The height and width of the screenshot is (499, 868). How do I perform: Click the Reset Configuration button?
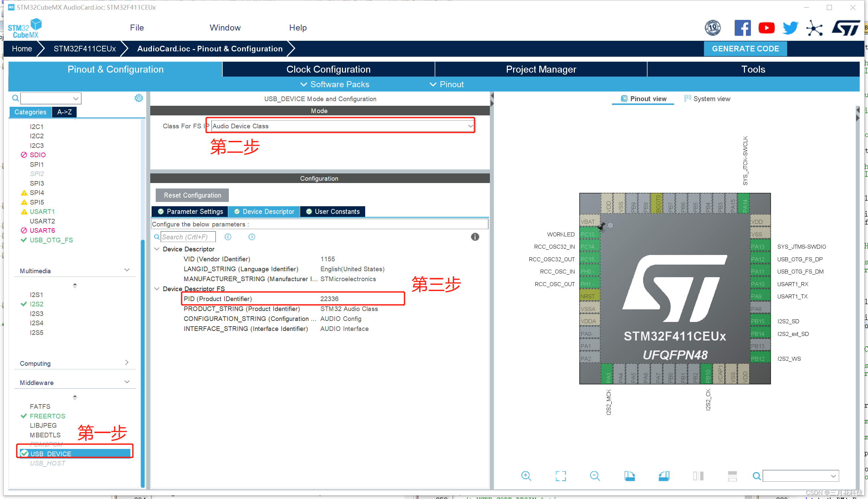[x=192, y=195]
